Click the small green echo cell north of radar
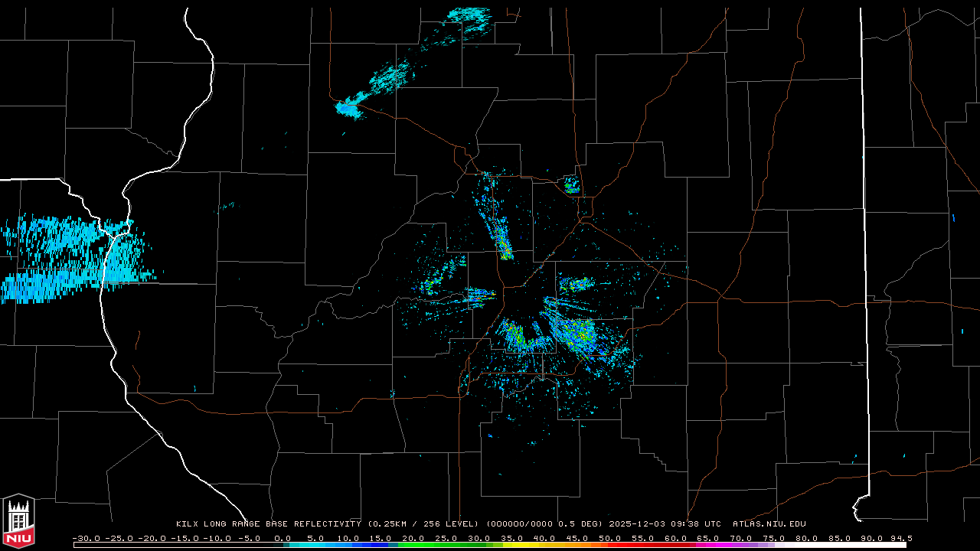Image resolution: width=980 pixels, height=551 pixels. click(x=571, y=184)
